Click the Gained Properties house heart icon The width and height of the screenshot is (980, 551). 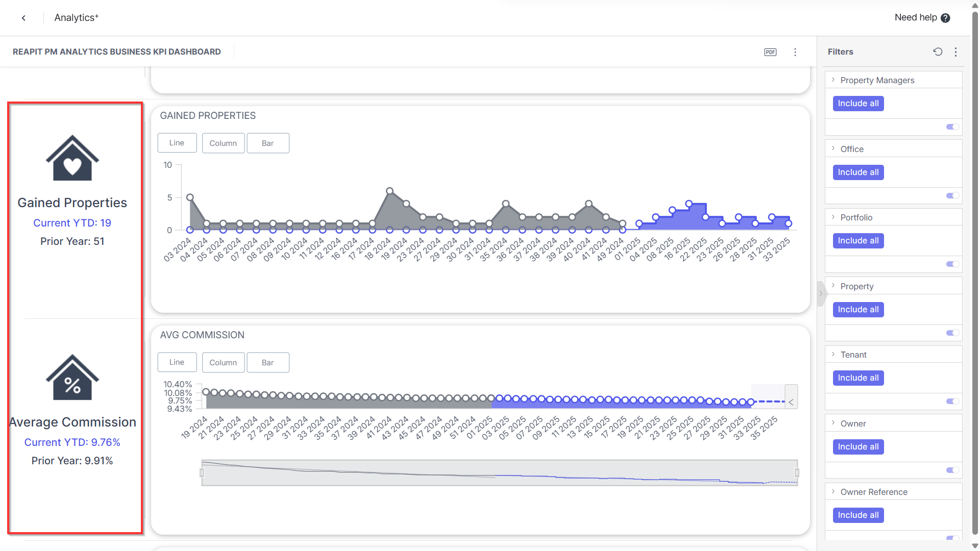point(72,158)
